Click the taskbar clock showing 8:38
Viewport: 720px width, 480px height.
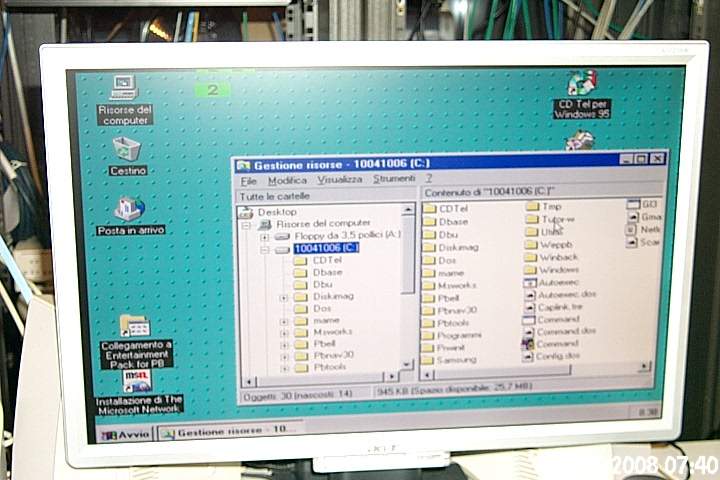648,412
